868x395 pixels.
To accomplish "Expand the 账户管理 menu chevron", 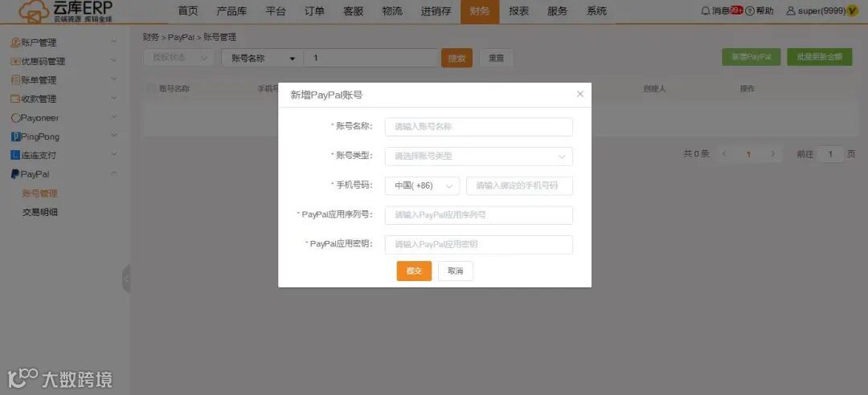I will pyautogui.click(x=113, y=42).
